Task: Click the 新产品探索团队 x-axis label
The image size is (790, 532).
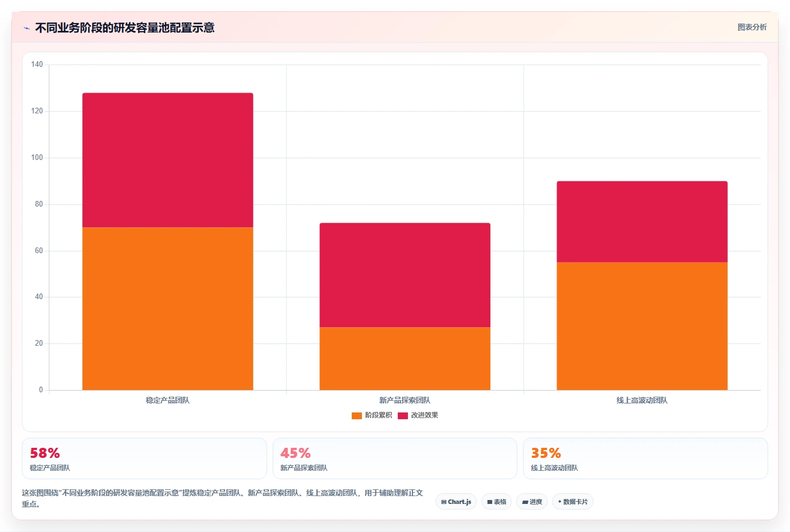Action: click(x=405, y=400)
